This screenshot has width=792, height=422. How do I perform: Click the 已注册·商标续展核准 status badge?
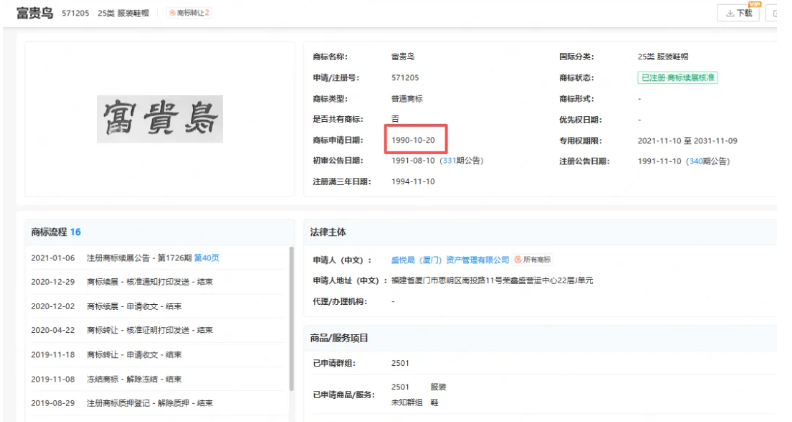coord(678,77)
